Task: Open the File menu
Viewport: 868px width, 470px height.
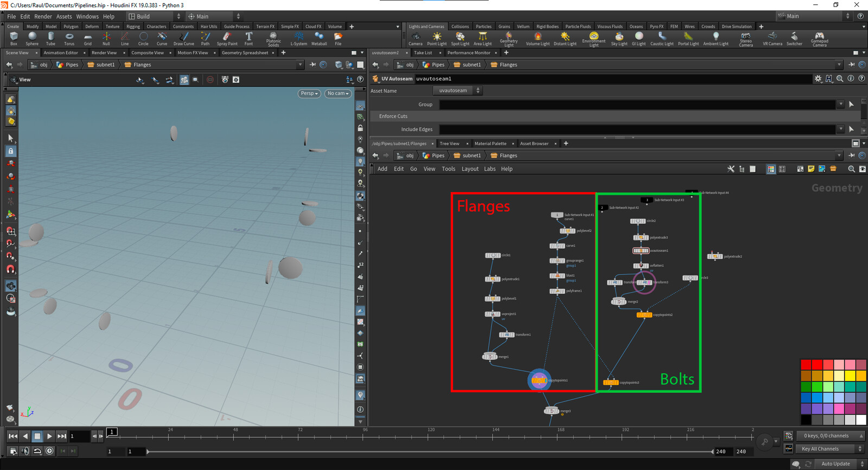Action: [x=11, y=16]
